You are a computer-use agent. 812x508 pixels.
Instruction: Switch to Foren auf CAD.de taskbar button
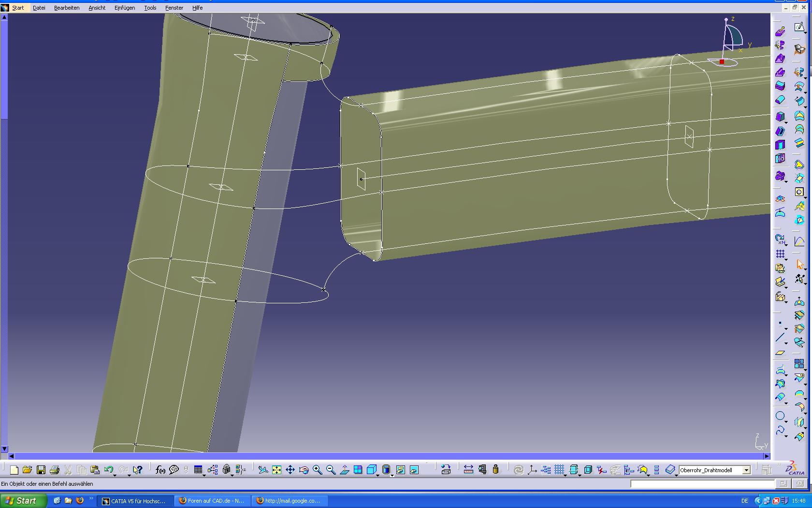click(212, 501)
